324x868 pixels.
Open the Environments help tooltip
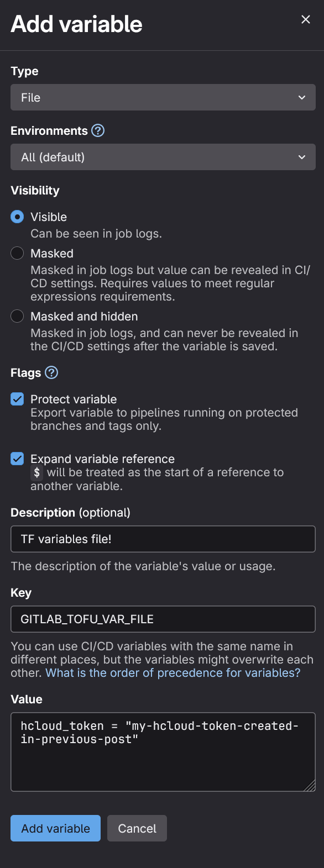click(x=97, y=131)
